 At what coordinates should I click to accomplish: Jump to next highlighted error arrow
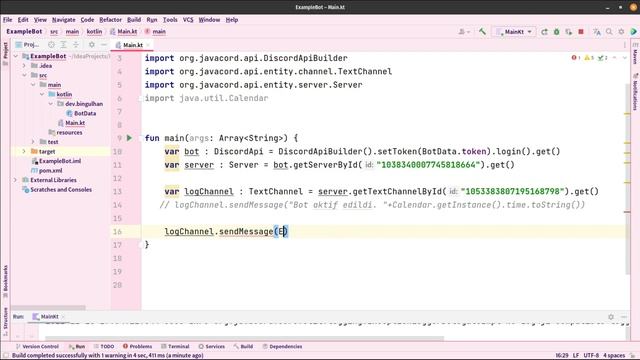624,58
